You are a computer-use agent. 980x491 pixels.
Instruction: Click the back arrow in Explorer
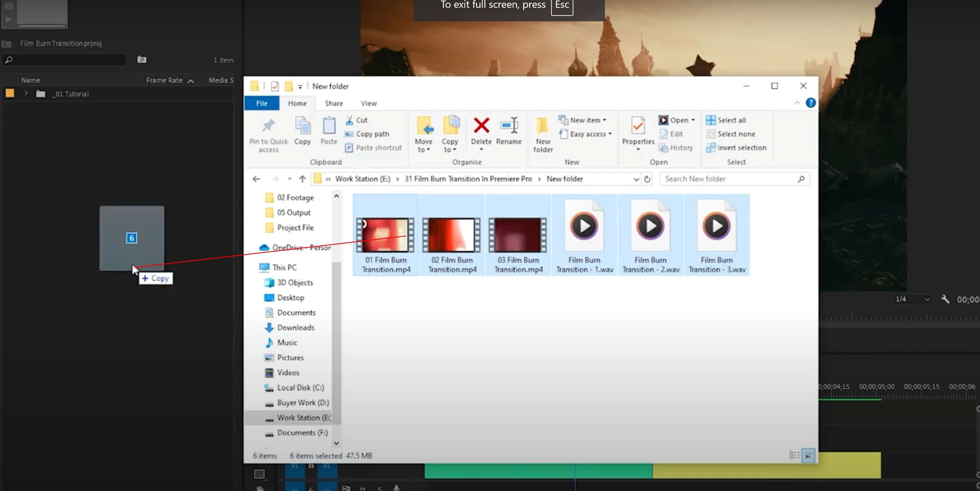coord(256,179)
